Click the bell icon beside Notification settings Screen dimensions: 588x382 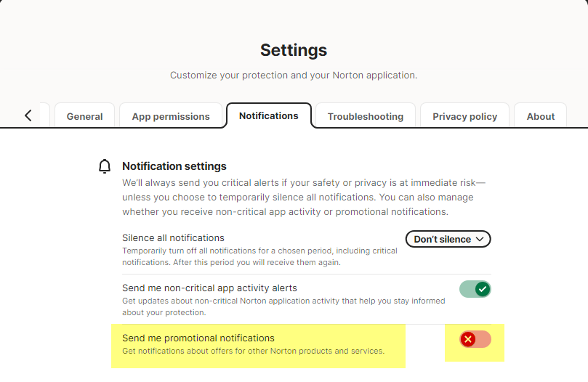pos(105,166)
